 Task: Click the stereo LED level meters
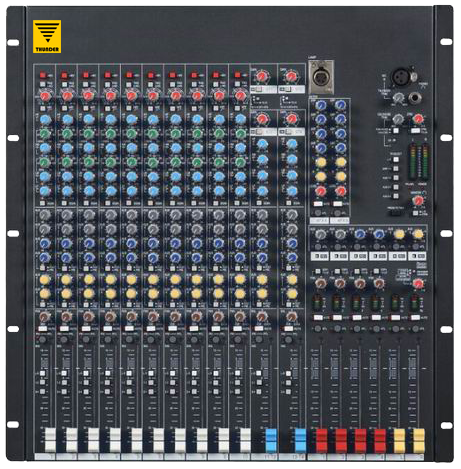(419, 162)
